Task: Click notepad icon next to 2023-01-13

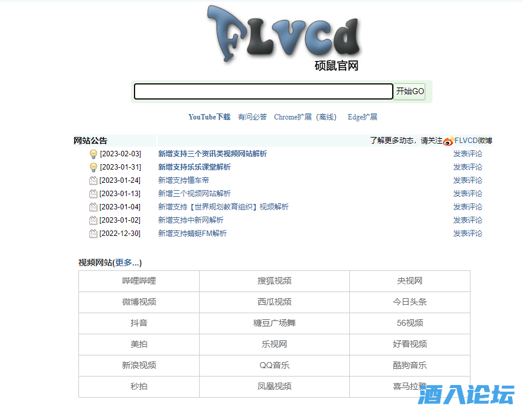Action: [94, 194]
